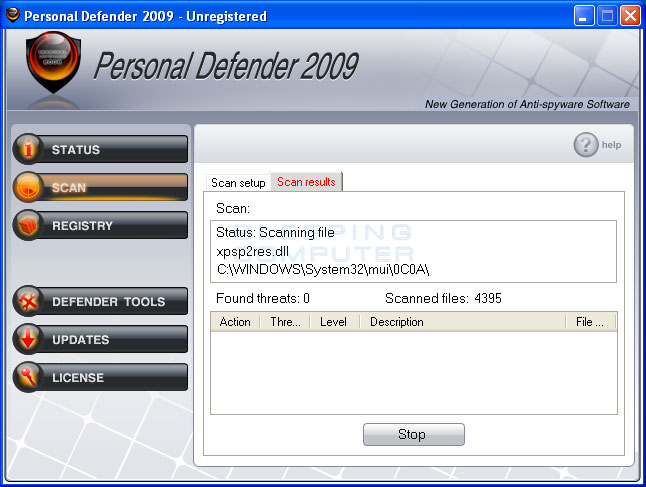Screen dimensions: 646x487
Task: Sort by the Level column header
Action: 334,322
